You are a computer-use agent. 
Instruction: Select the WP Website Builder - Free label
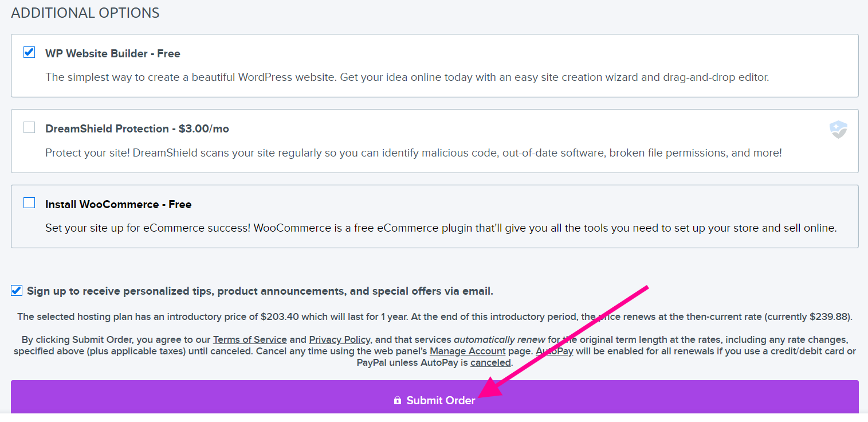tap(113, 53)
